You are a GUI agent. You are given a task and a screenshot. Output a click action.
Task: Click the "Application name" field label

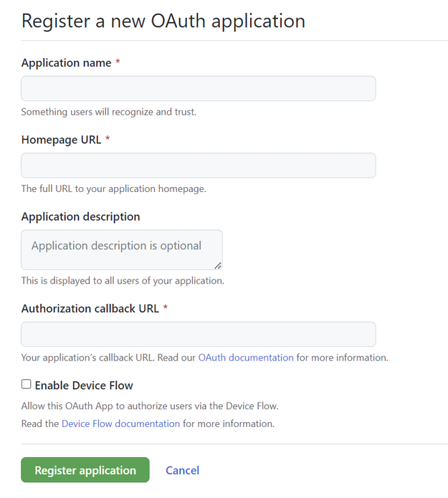66,63
